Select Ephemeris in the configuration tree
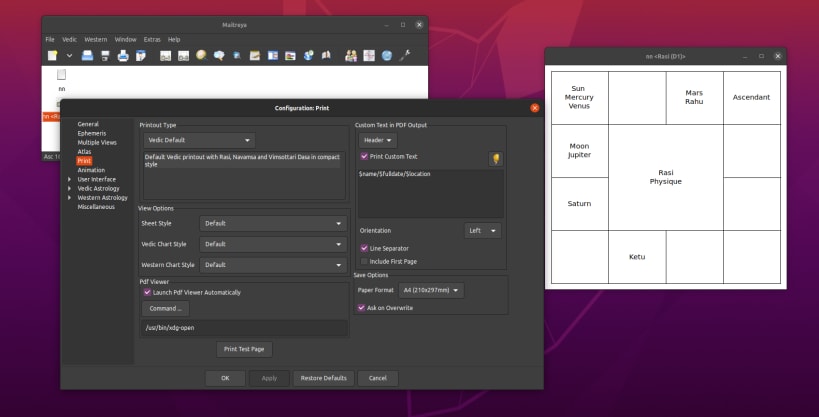 point(91,133)
